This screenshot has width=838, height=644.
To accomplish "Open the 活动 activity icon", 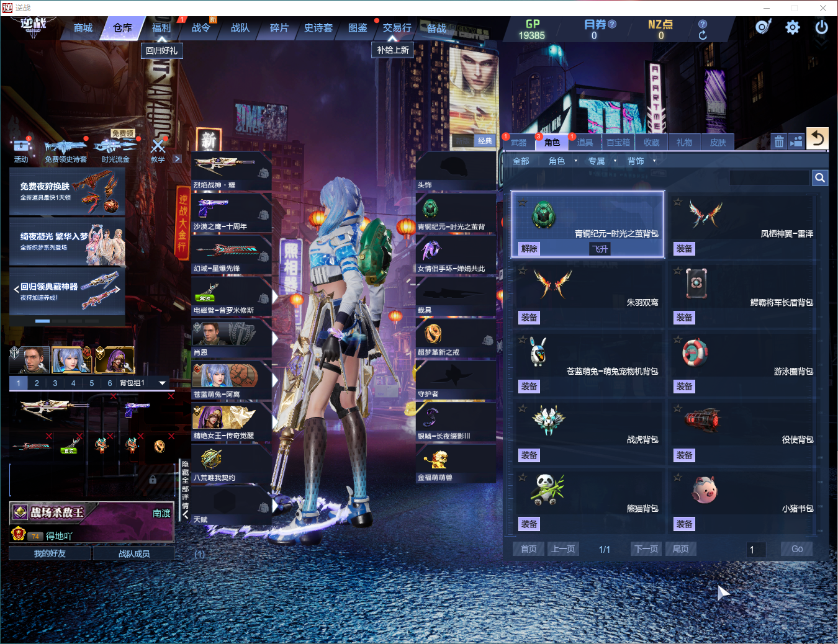I will [21, 150].
